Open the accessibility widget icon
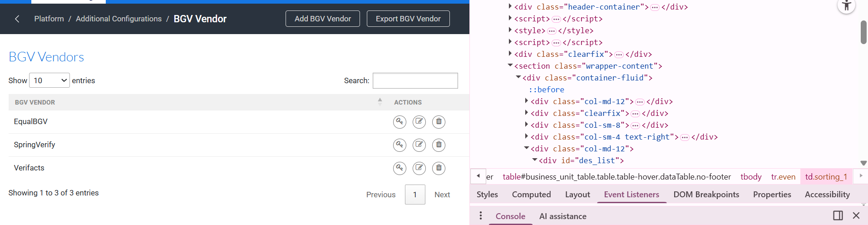 tap(846, 6)
